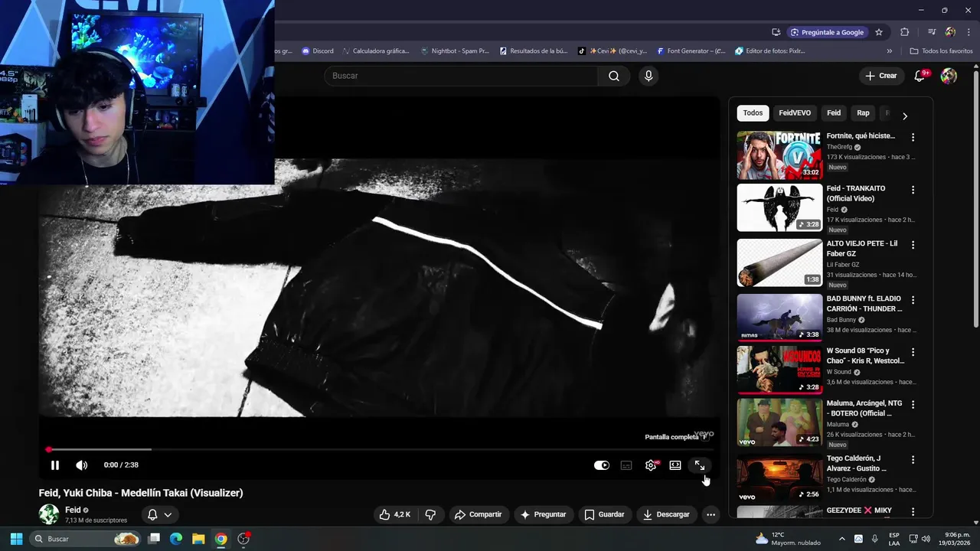Open the Windows Start menu

(x=16, y=539)
